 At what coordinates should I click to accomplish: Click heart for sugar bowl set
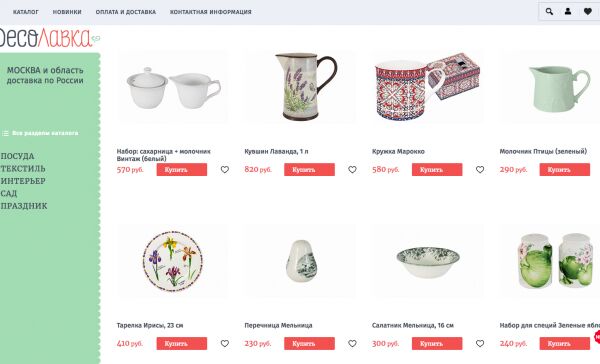tap(225, 170)
